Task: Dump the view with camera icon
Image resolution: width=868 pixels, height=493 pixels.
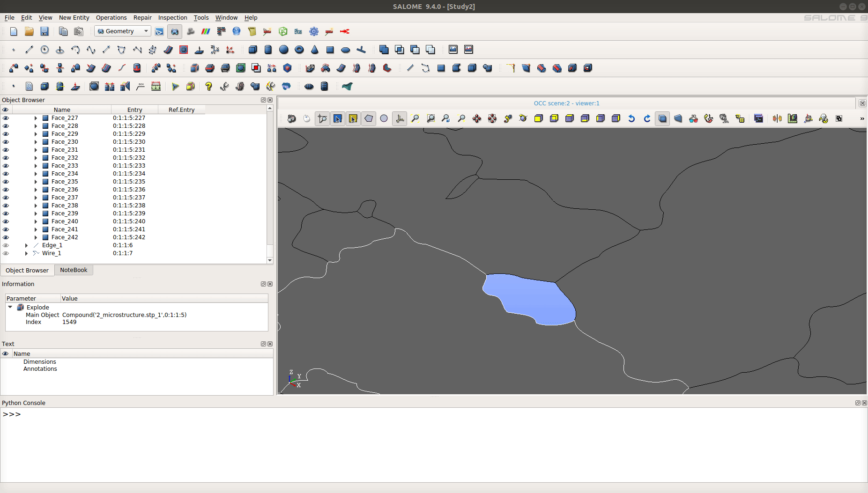Action: coord(291,118)
